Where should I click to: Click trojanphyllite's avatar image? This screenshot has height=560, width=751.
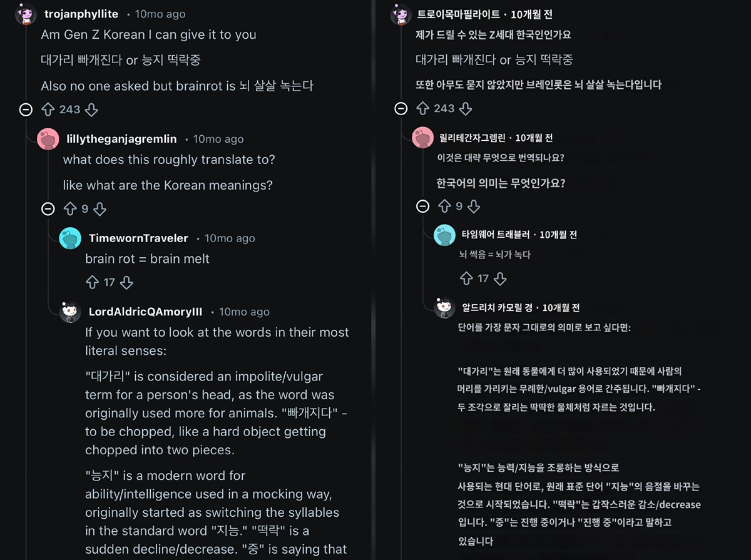[26, 14]
